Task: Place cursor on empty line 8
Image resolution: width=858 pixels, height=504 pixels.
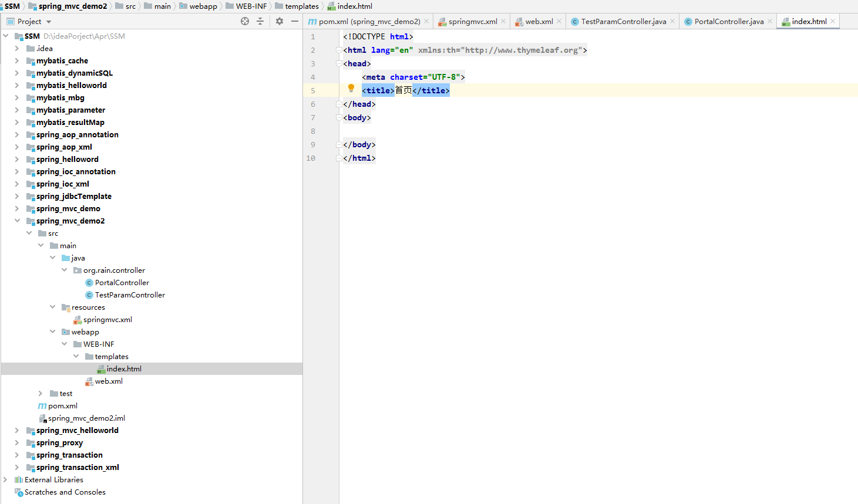Action: click(x=598, y=131)
